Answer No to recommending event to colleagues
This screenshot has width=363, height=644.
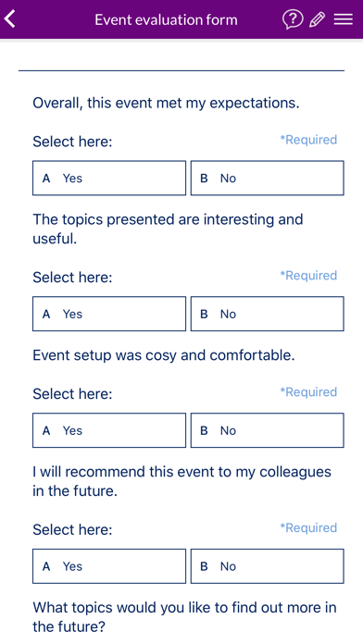[268, 566]
